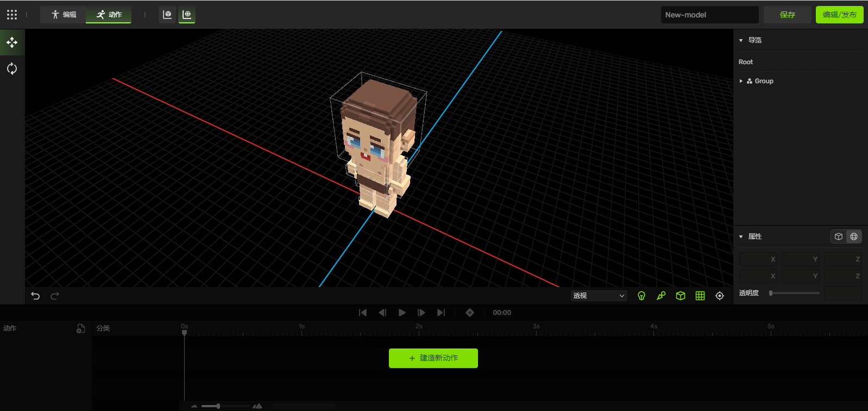Click the 4s mark on the timeline ruler
Image resolution: width=868 pixels, height=411 pixels.
point(654,326)
